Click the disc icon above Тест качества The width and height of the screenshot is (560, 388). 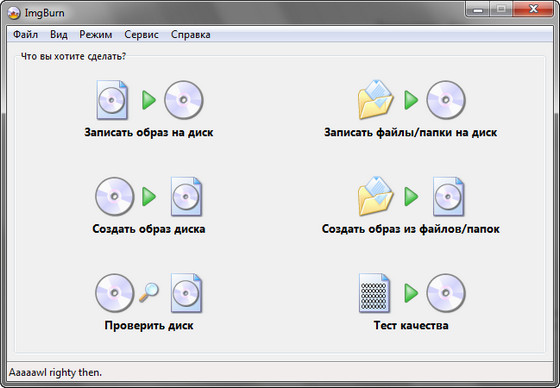pos(446,293)
